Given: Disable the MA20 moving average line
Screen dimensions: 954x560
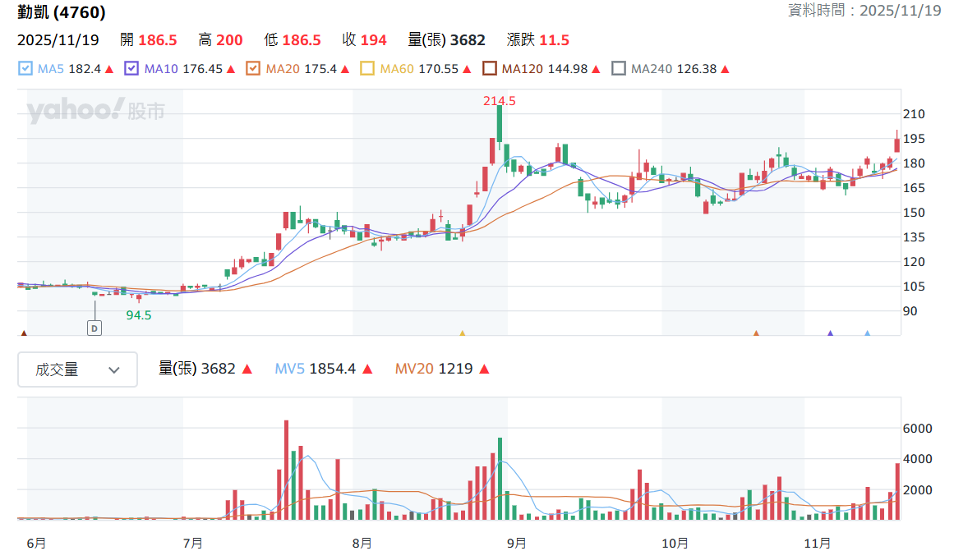Looking at the screenshot, I should [x=253, y=69].
